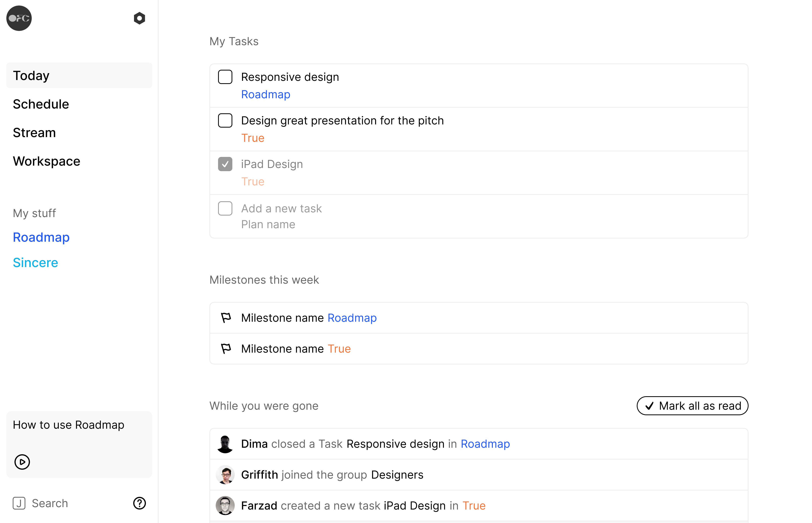Open True link beside second Milestone name

pyautogui.click(x=339, y=349)
